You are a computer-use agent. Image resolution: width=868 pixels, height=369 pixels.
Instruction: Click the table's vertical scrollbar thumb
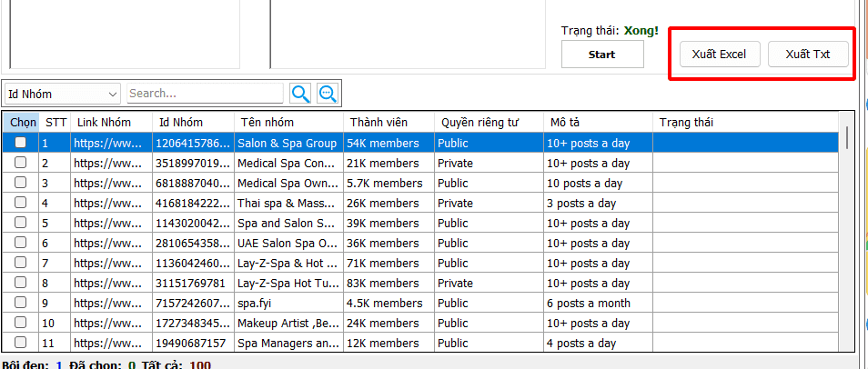(846, 137)
